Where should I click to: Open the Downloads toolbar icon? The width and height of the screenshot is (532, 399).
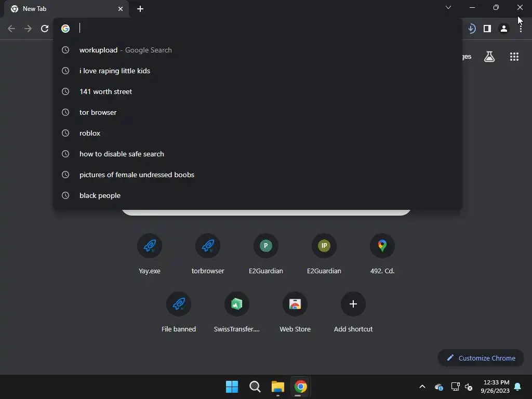click(471, 29)
